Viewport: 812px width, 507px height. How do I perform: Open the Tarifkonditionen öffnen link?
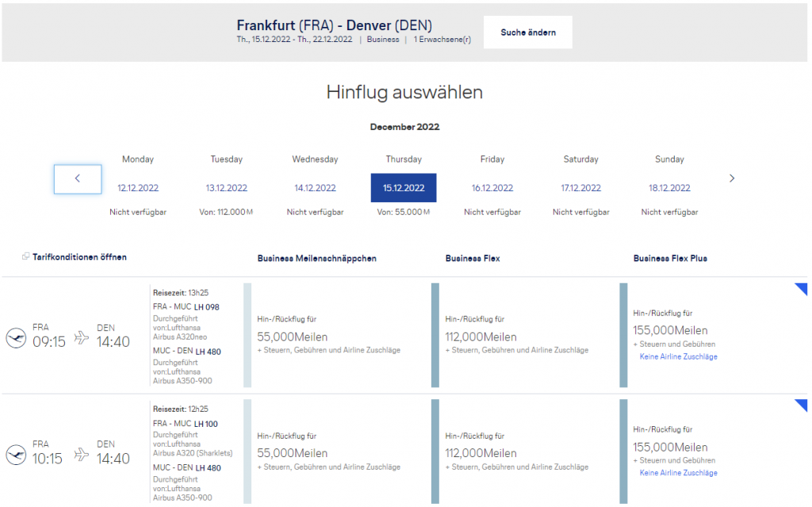point(79,257)
